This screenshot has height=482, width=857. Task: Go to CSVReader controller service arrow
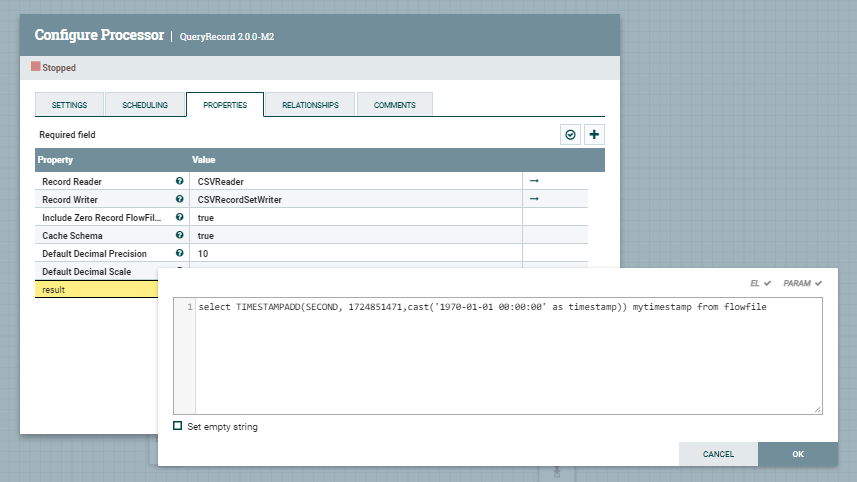coord(534,181)
